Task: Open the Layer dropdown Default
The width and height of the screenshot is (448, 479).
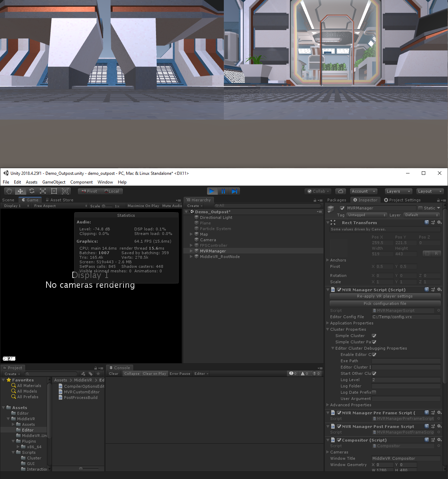Action: tap(421, 215)
